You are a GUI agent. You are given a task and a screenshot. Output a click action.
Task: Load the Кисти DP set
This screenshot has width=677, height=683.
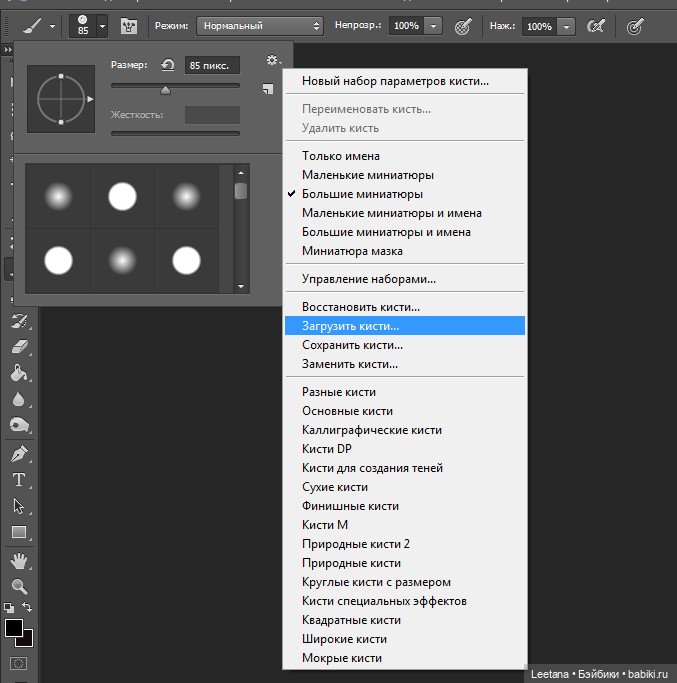point(405,449)
